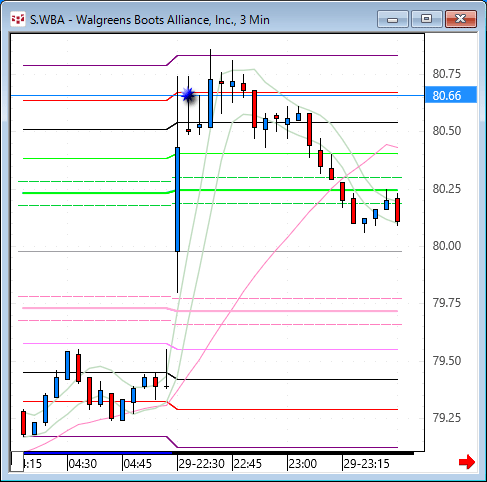The width and height of the screenshot is (487, 482).
Task: Click the blue session bar above time axis
Action: [98, 453]
